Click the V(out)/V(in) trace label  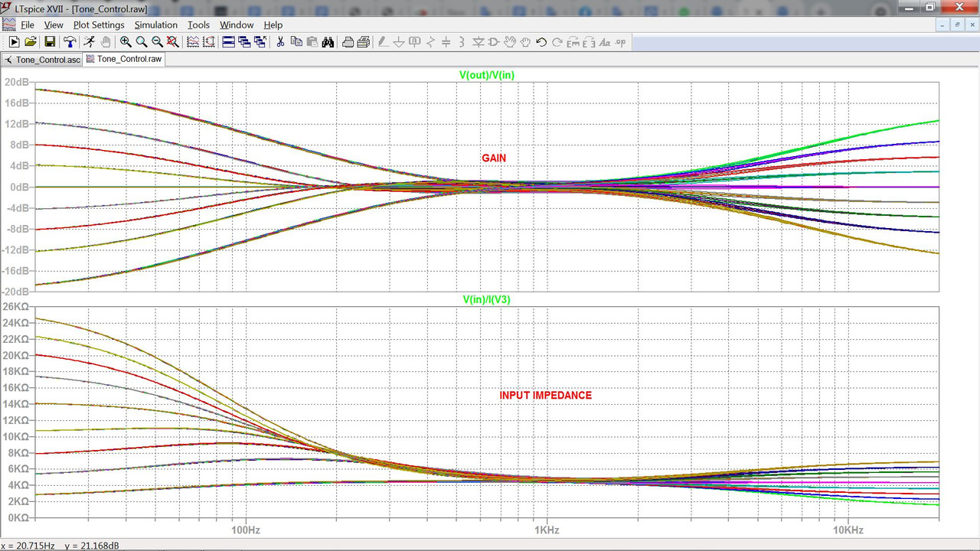(487, 75)
